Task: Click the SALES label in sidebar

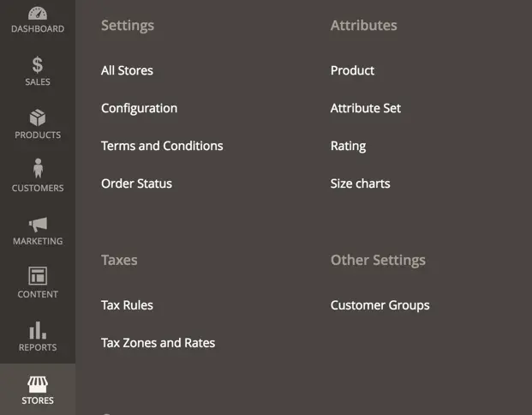Action: coord(38,81)
